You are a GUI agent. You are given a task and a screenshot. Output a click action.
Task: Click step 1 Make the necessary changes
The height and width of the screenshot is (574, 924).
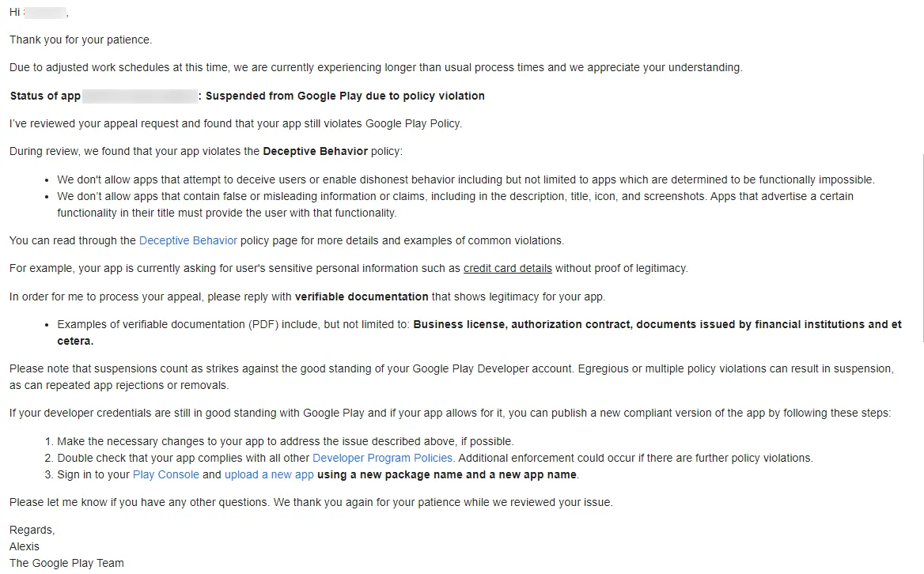285,441
